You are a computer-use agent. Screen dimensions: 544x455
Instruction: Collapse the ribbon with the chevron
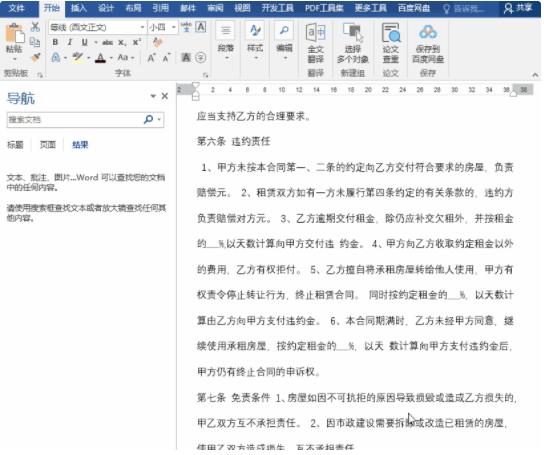(535, 75)
